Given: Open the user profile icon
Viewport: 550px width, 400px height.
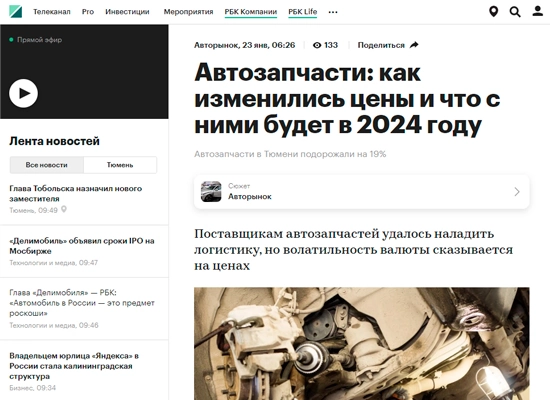Looking at the screenshot, I should tap(537, 11).
